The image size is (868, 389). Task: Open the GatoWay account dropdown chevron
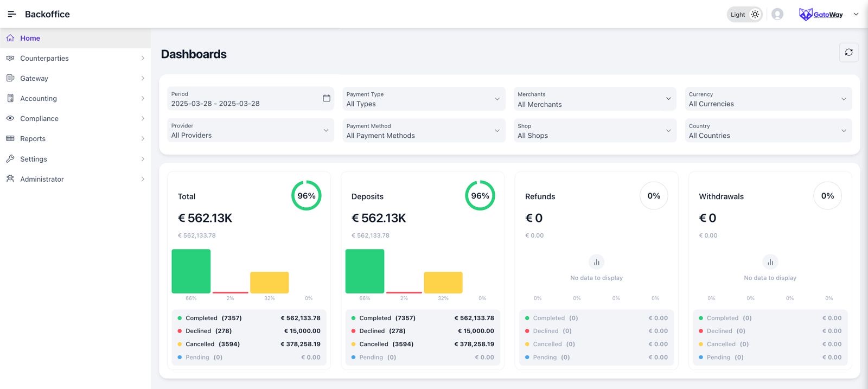[856, 15]
